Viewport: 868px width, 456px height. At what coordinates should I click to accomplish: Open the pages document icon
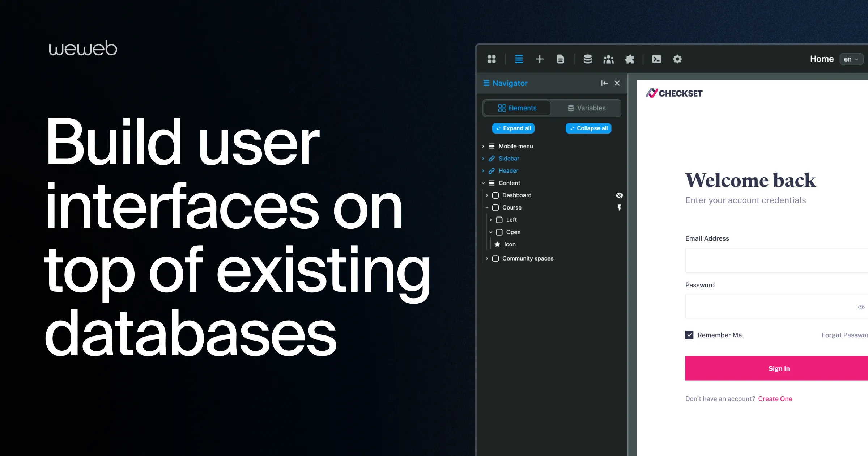[x=560, y=59]
